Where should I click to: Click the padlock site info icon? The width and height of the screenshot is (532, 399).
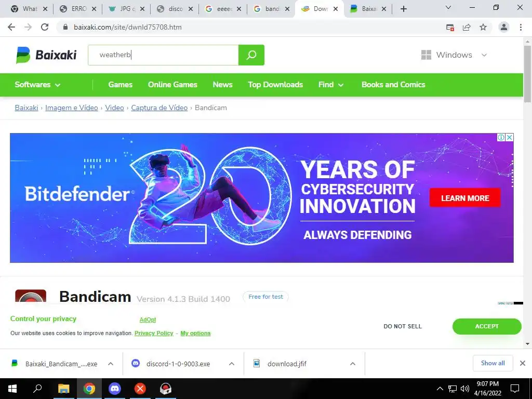pos(66,27)
